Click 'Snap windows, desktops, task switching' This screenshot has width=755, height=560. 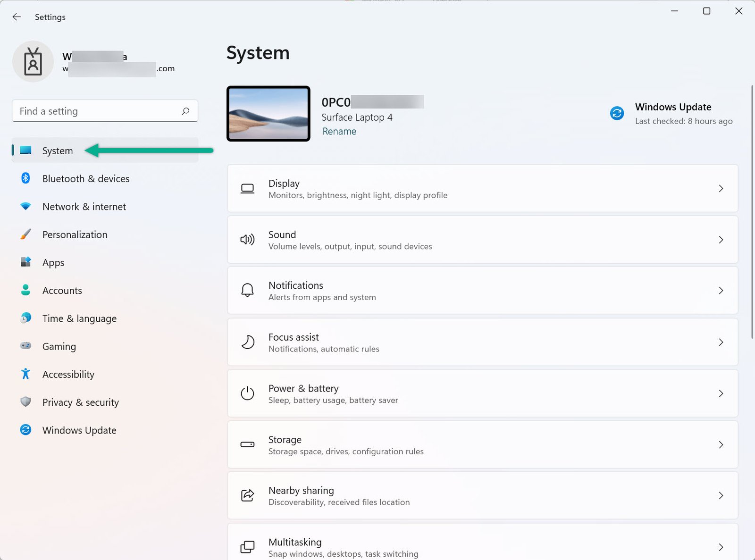pos(343,554)
